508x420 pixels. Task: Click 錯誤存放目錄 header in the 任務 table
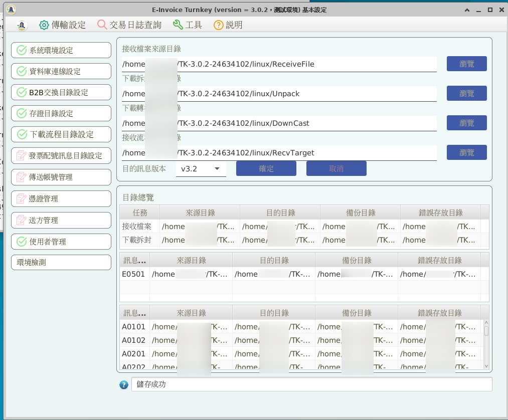pos(441,213)
